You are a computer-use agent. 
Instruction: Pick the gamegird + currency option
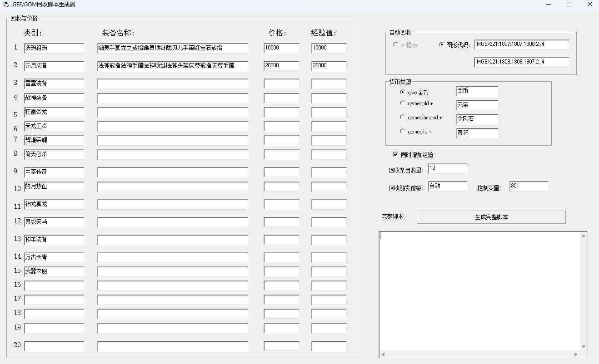[402, 131]
